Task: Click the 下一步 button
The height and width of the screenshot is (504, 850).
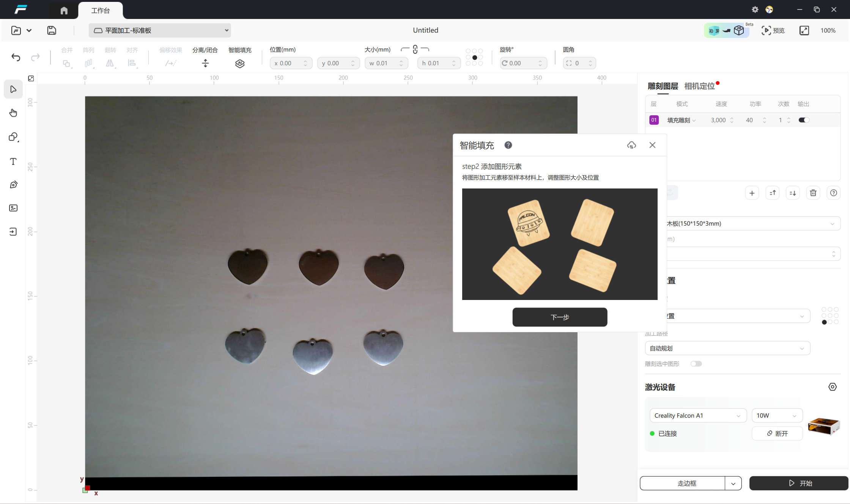Action: [x=560, y=317]
